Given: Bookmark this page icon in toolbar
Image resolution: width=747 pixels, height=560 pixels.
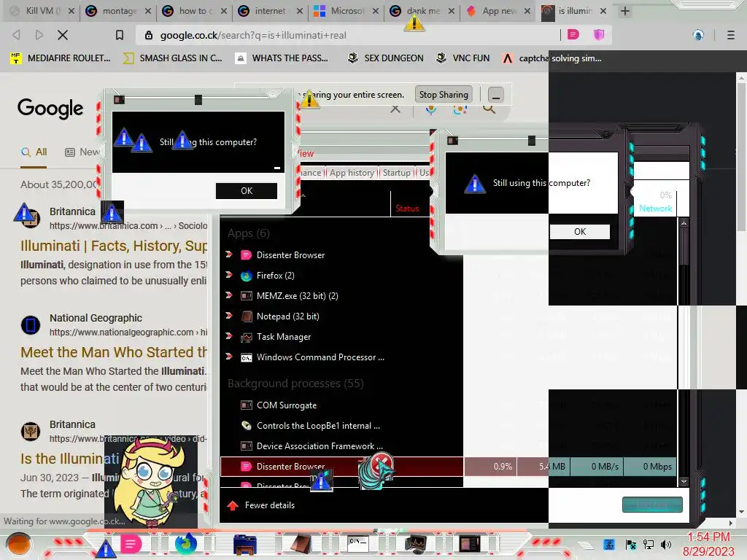Looking at the screenshot, I should [x=120, y=35].
